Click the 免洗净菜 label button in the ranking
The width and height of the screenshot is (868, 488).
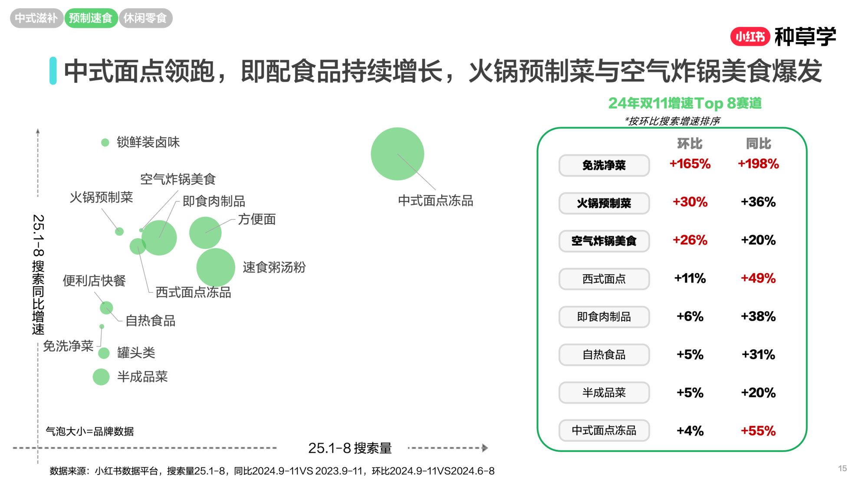coord(604,165)
